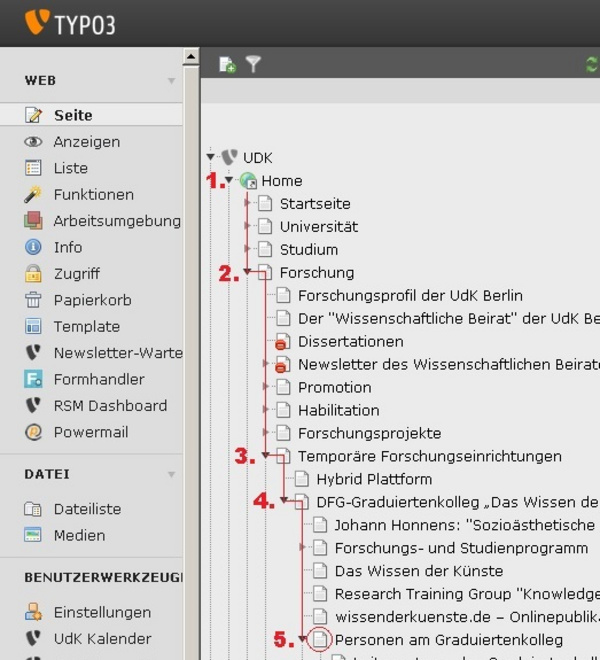Expand the Habilitation tree node
Viewport: 600px width, 660px height.
266,410
